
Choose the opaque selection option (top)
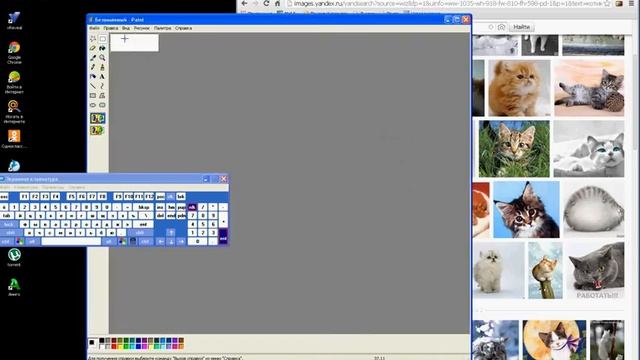(98, 118)
